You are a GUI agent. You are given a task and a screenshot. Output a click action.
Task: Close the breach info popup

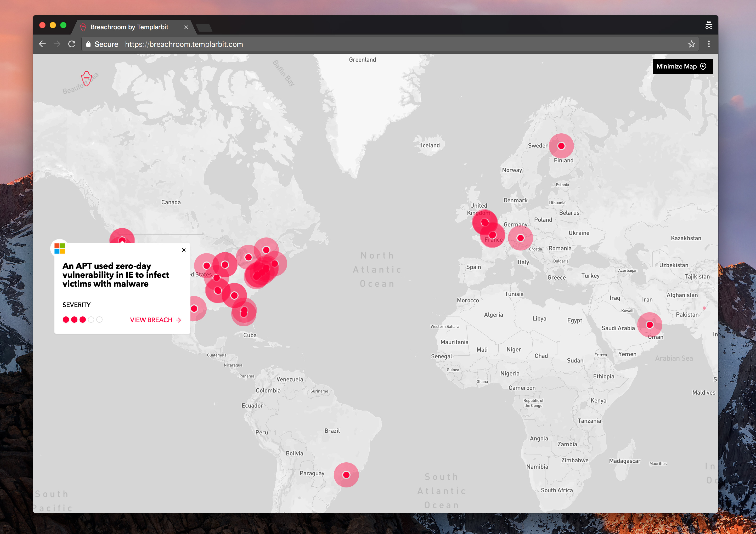(184, 250)
